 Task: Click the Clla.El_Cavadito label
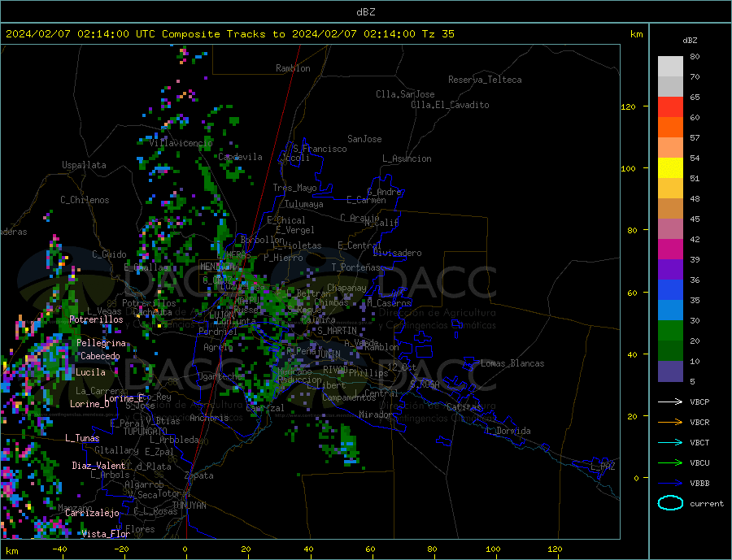[450, 105]
